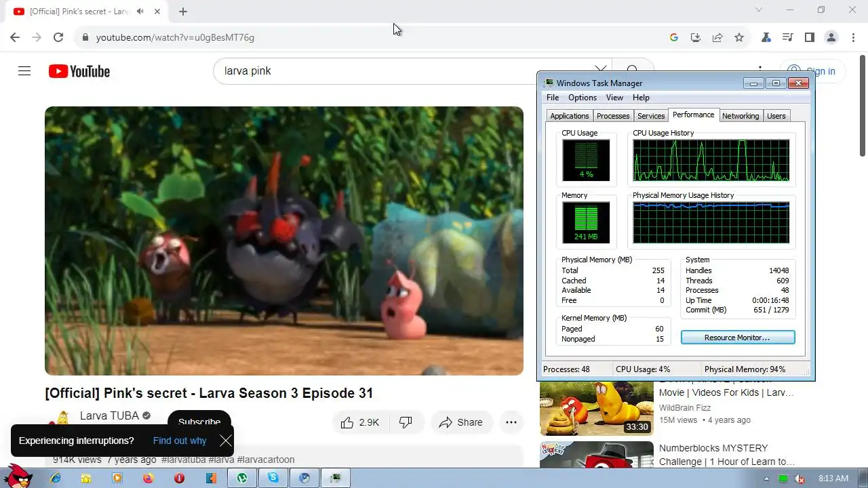Select the Performance tab in Task Manager

tap(693, 115)
